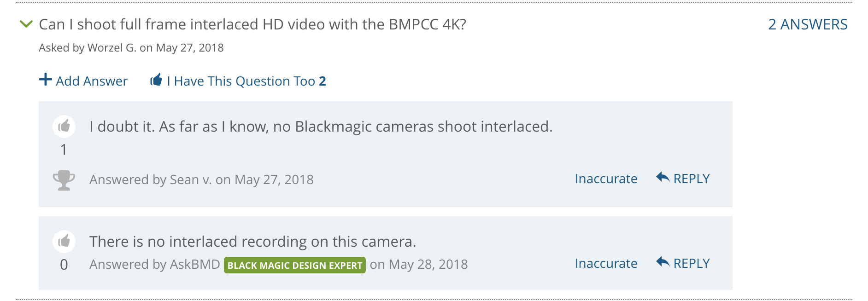Click REPLY on the AskBMD answer
868x301 pixels.
[692, 263]
